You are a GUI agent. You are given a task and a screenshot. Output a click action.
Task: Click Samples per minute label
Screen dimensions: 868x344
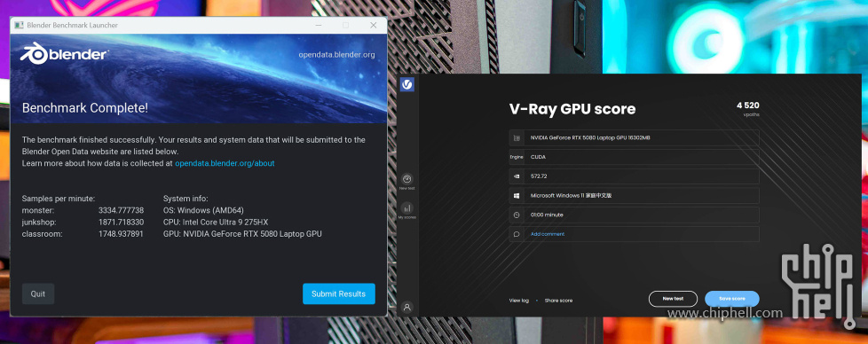[x=59, y=199]
